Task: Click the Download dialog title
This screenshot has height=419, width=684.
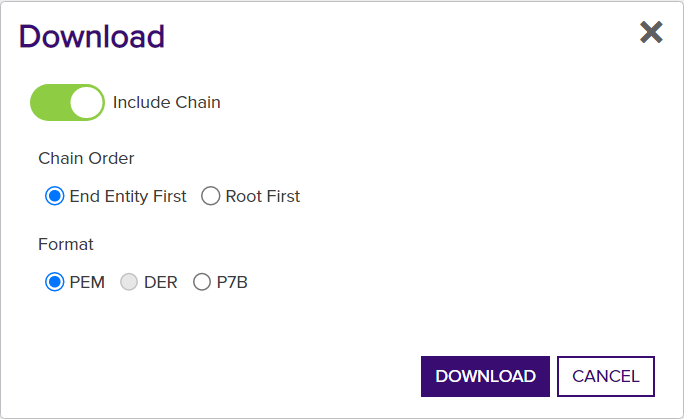Action: pyautogui.click(x=92, y=36)
